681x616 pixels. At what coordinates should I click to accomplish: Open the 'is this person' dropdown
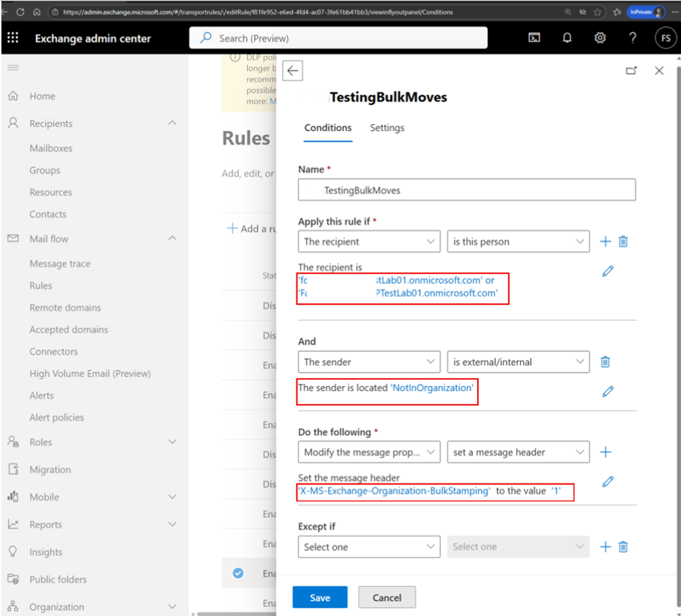point(518,241)
